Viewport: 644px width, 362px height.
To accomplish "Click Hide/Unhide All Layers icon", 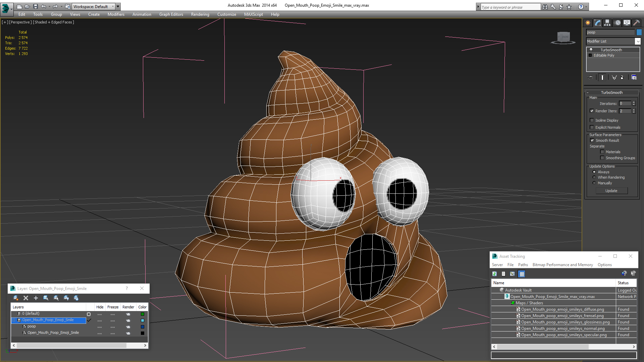I will (x=66, y=298).
